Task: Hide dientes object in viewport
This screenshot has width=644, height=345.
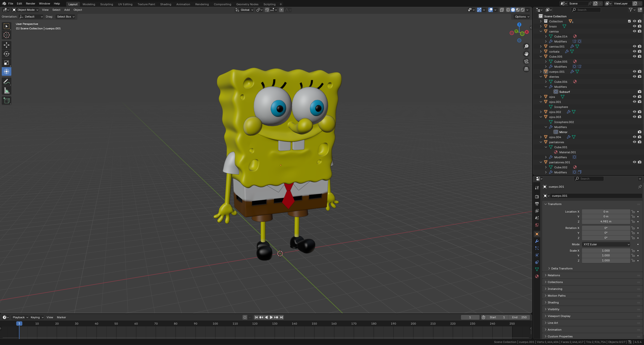Action: click(634, 76)
